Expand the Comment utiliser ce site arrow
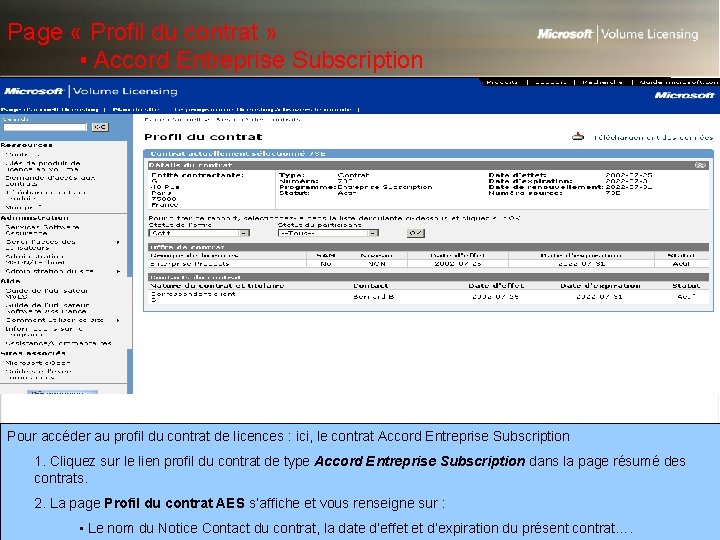This screenshot has width=720, height=540. point(118,320)
